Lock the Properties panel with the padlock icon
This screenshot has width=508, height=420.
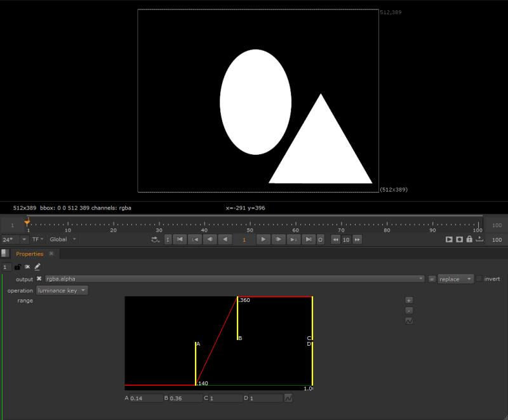[x=17, y=266]
